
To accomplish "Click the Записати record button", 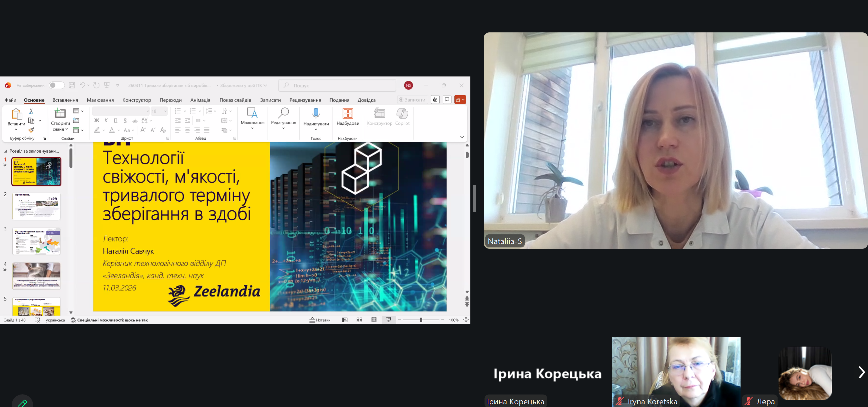I will pos(412,100).
